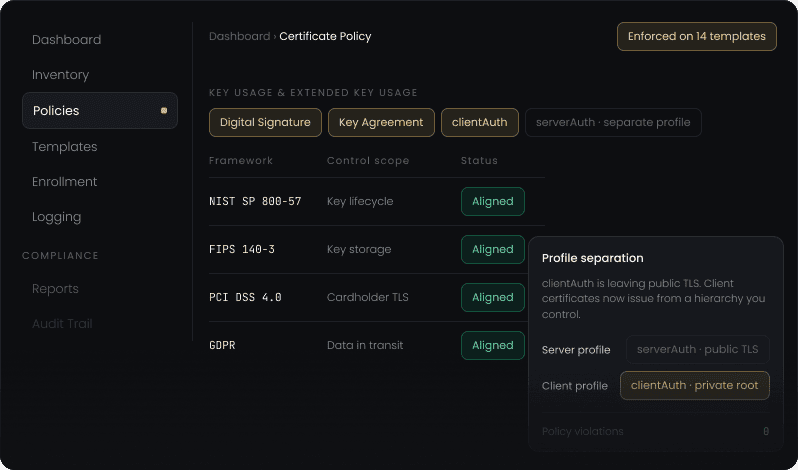
Task: Select the FIPS 140-3 framework
Action: [242, 249]
